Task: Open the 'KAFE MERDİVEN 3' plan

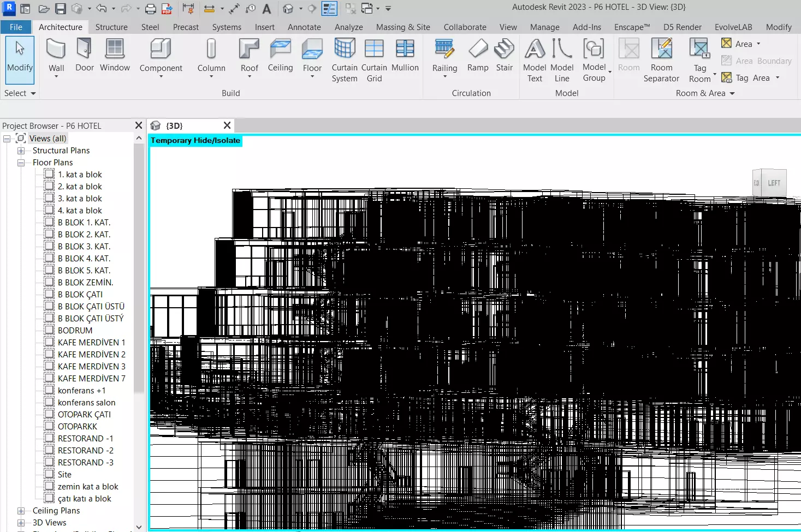Action: [91, 367]
